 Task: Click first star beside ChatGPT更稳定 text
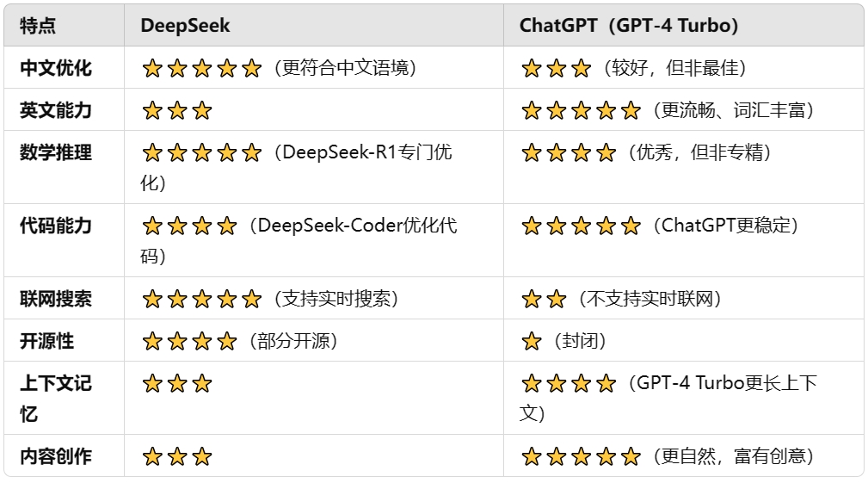point(532,226)
